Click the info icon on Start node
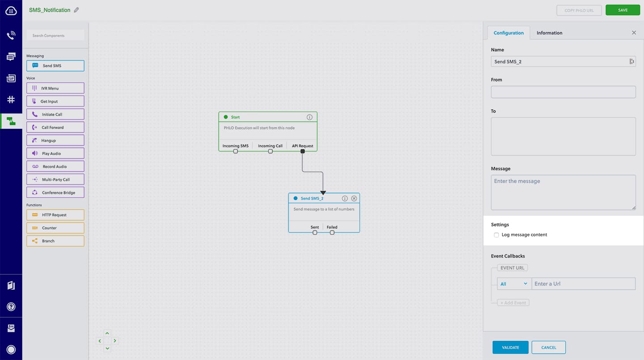The height and width of the screenshot is (360, 644). pos(309,117)
